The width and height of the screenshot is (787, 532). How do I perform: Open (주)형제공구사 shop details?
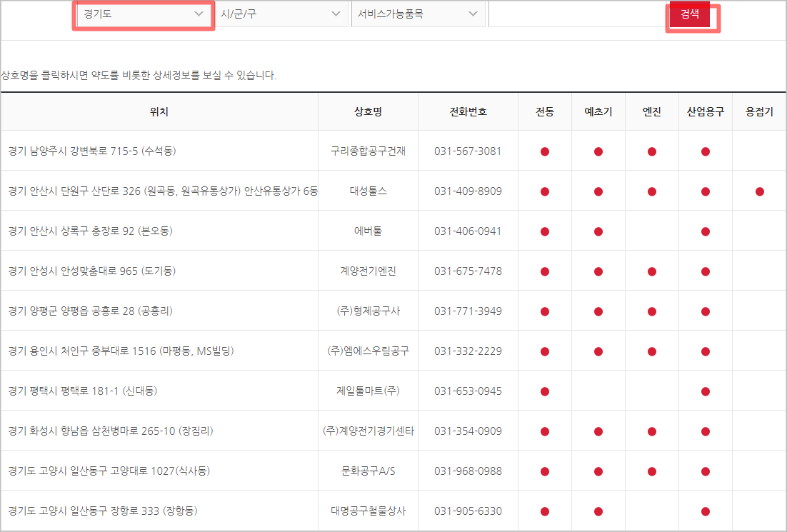(x=368, y=311)
